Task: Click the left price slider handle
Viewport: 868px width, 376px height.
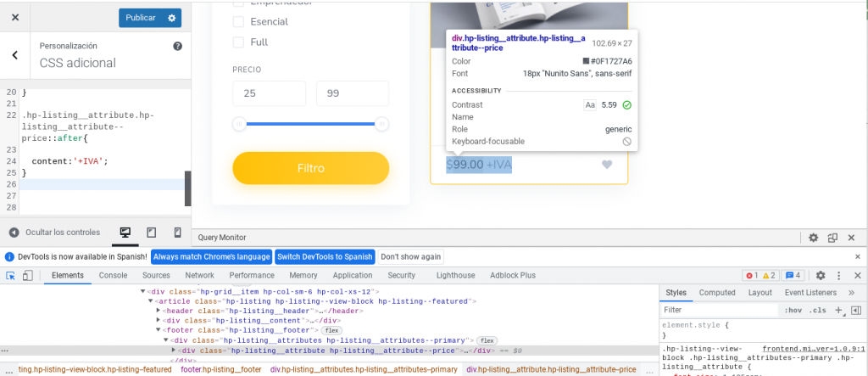Action: [239, 124]
